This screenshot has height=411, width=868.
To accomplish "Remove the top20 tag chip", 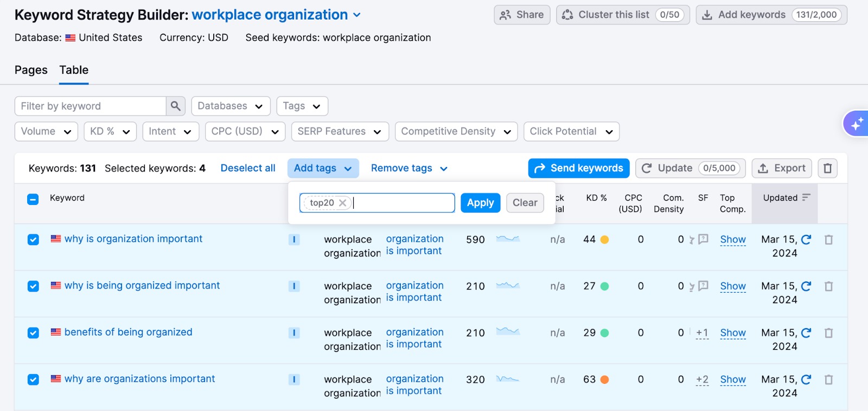I will coord(342,203).
